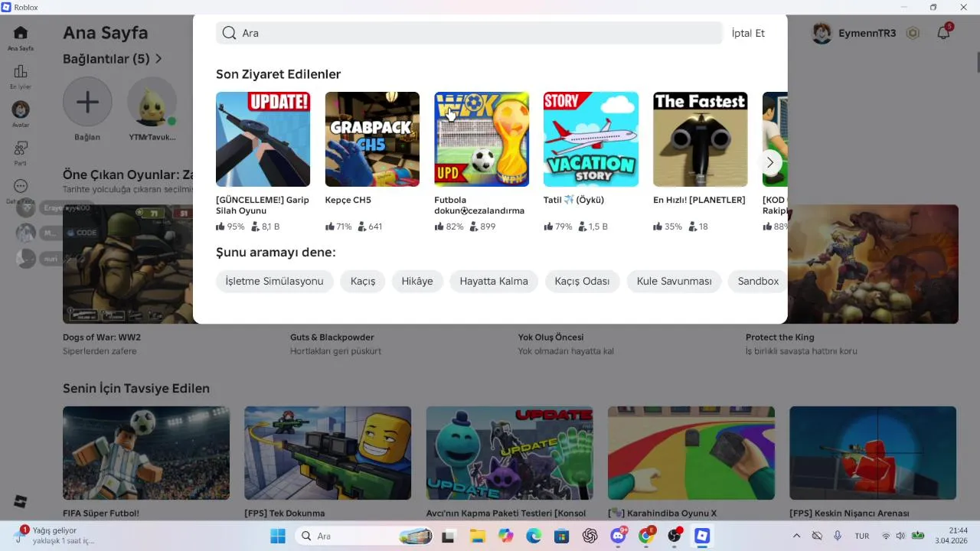The height and width of the screenshot is (551, 980).
Task: Click Senin İçin Tavsiye Edilen heading
Action: [136, 389]
